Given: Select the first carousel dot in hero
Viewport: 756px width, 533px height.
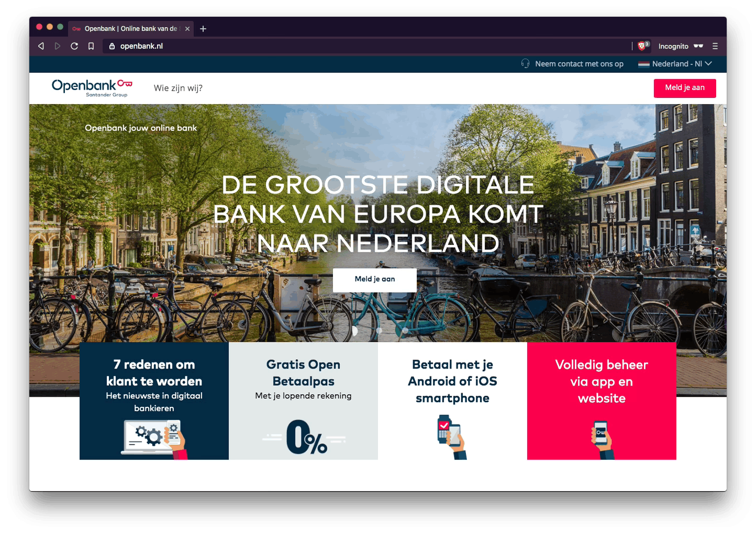Looking at the screenshot, I should point(354,330).
